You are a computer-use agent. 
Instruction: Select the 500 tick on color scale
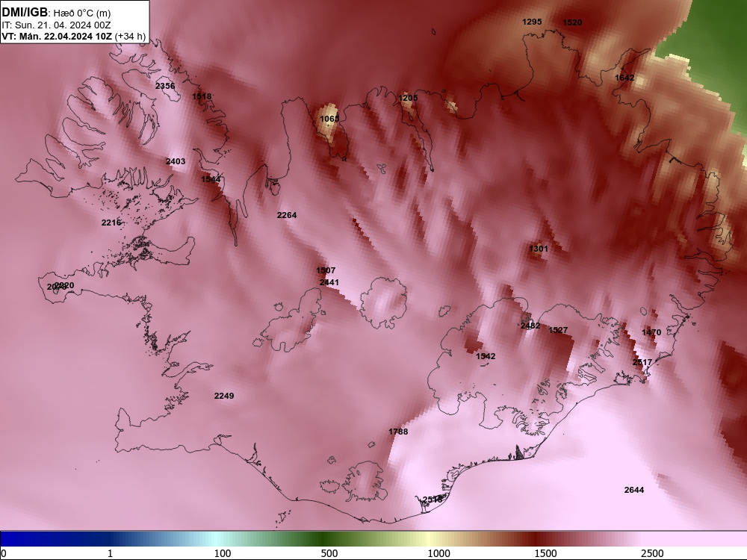pos(329,553)
